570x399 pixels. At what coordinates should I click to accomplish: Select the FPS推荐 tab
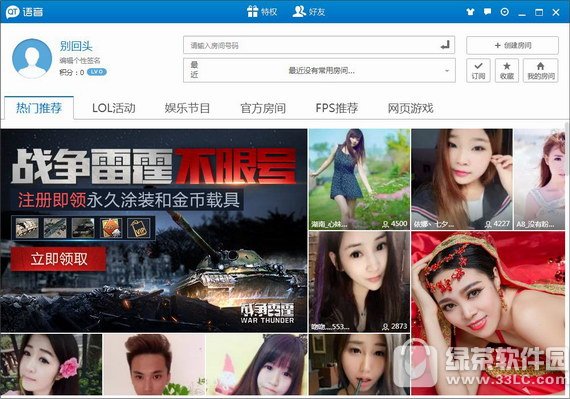(x=337, y=108)
